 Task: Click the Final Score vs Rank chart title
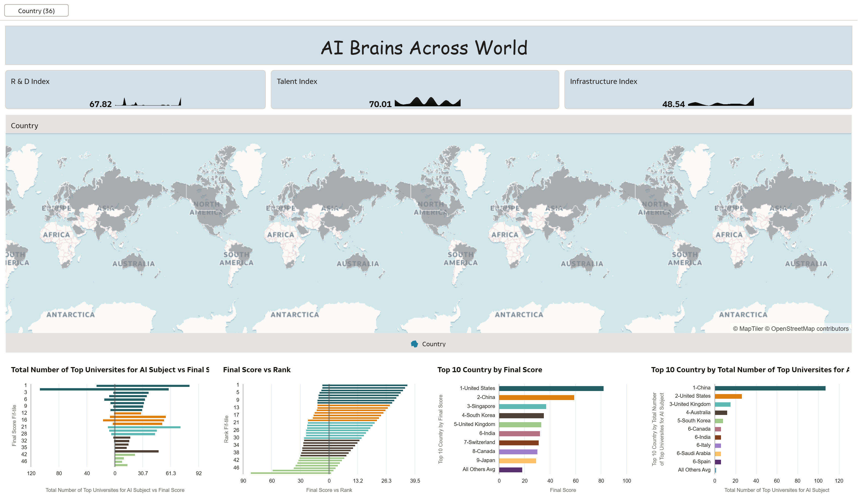[257, 370]
